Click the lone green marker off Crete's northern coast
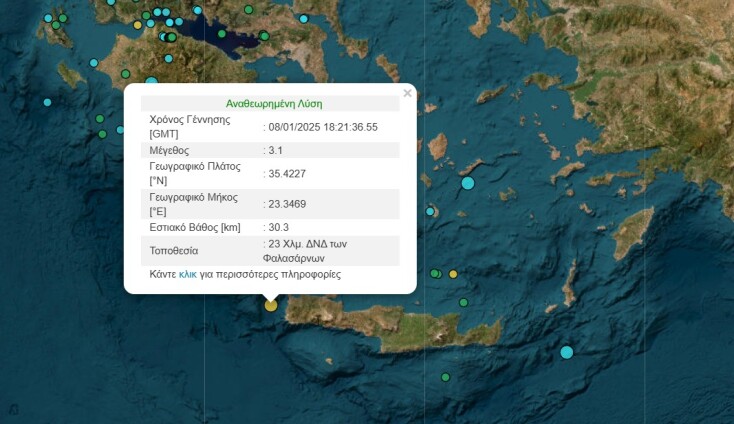This screenshot has width=734, height=424. click(463, 302)
